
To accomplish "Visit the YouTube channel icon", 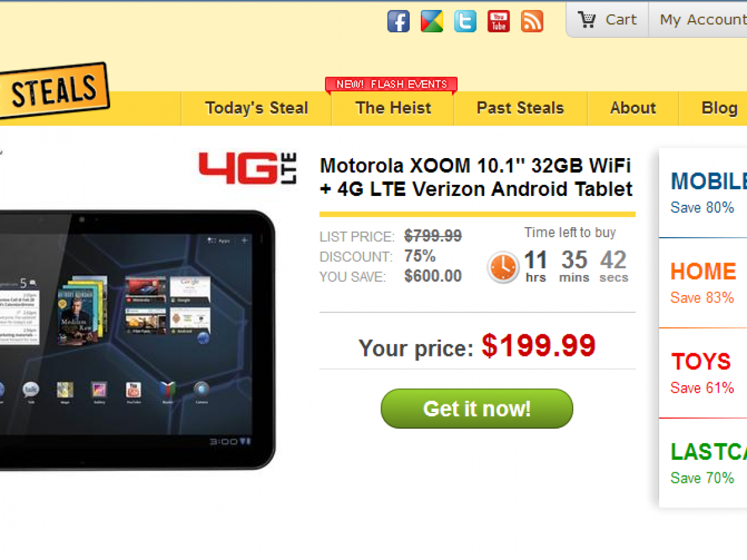I will point(499,21).
